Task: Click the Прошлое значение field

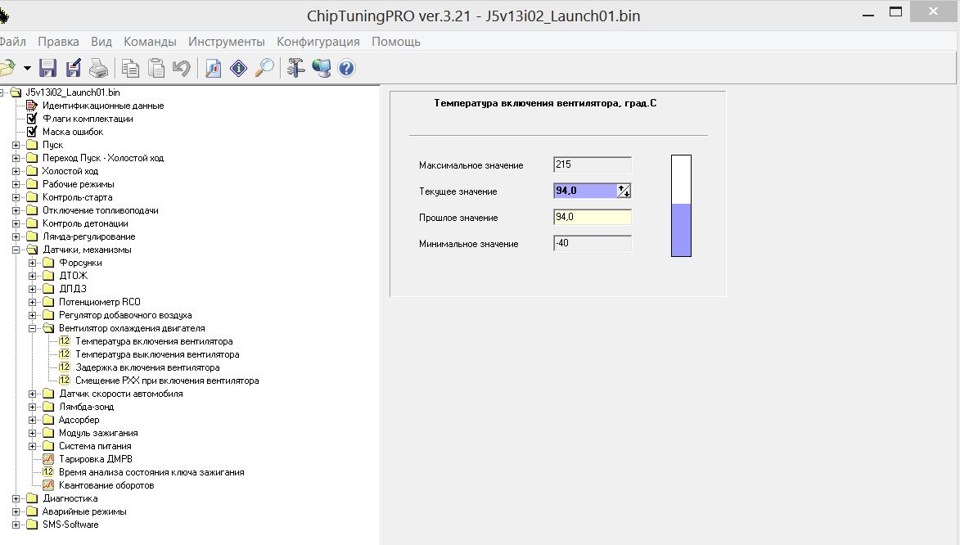Action: tap(592, 217)
